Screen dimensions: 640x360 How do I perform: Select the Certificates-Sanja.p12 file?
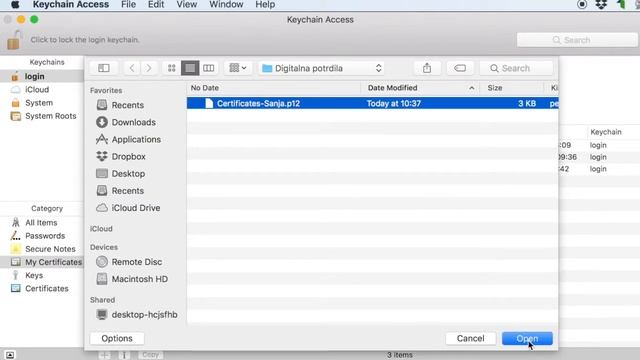(x=372, y=103)
